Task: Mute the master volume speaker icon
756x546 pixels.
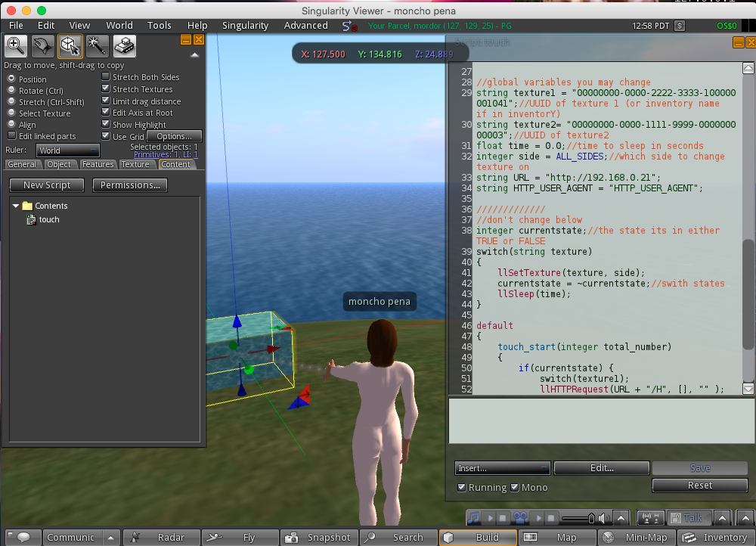Action: 603,519
